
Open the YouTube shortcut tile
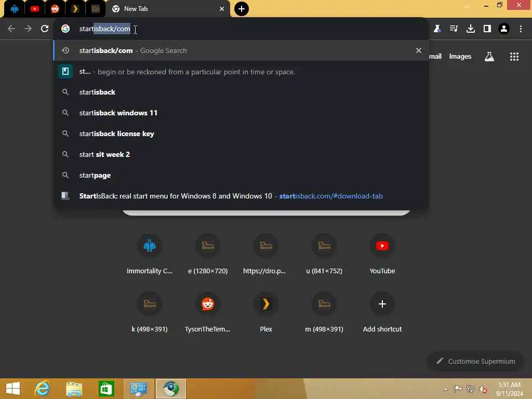tap(382, 254)
